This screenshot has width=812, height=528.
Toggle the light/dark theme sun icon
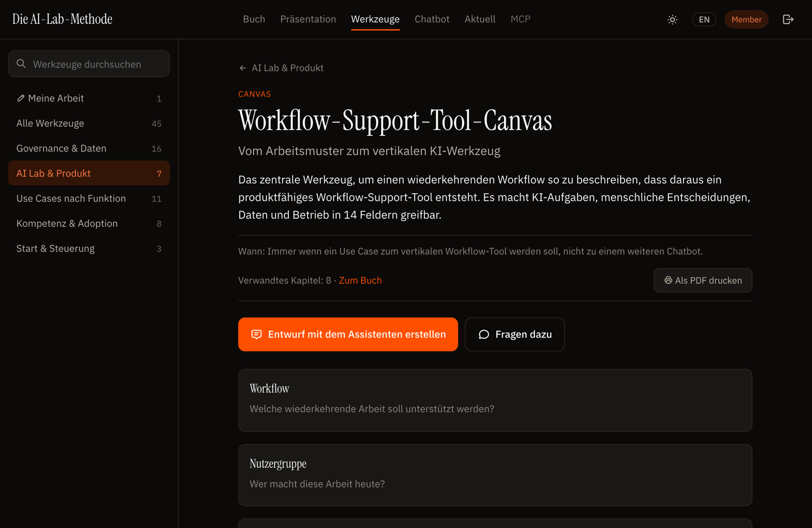tap(672, 19)
